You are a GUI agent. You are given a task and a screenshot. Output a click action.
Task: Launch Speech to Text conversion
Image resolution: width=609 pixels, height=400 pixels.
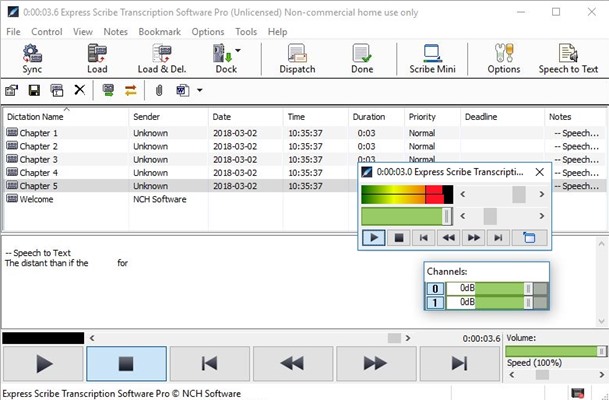pos(568,59)
